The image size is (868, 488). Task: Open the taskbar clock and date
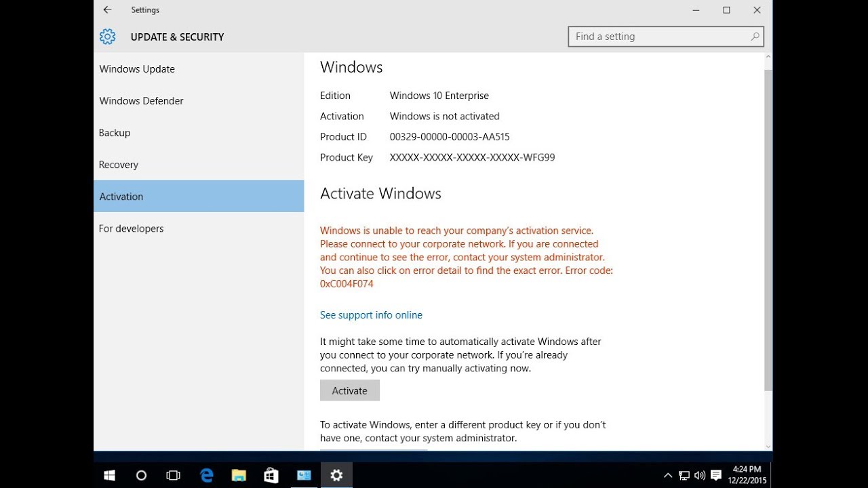click(x=747, y=475)
